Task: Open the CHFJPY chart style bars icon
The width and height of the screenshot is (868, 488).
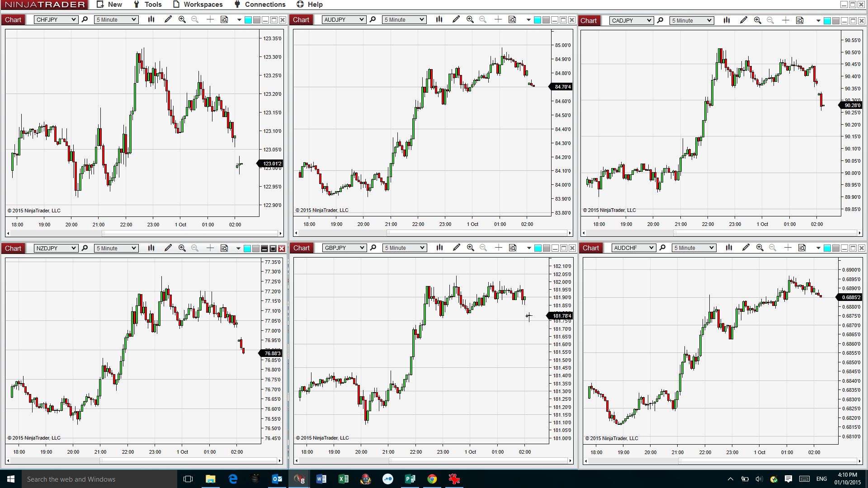Action: (x=151, y=19)
